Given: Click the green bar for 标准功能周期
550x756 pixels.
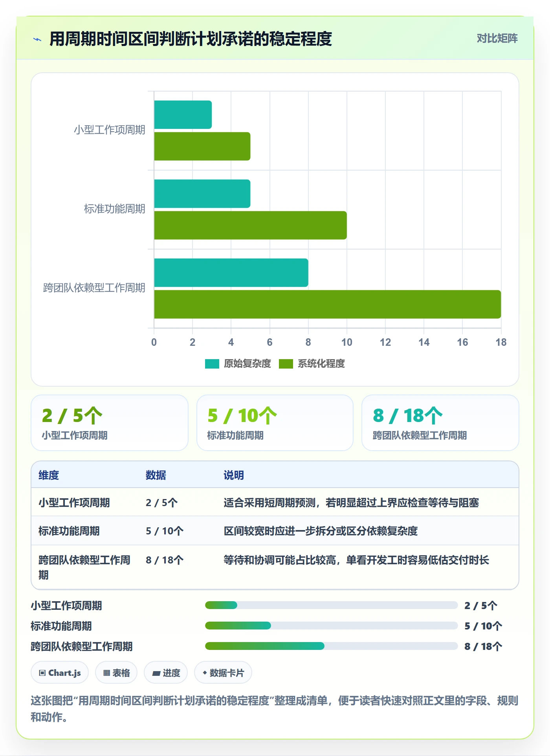Looking at the screenshot, I should click(x=250, y=225).
